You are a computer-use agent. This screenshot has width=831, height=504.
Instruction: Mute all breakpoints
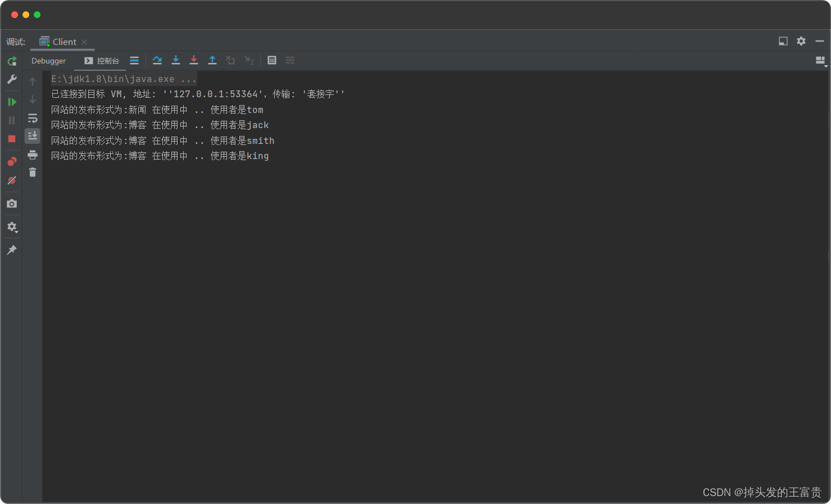pyautogui.click(x=12, y=180)
